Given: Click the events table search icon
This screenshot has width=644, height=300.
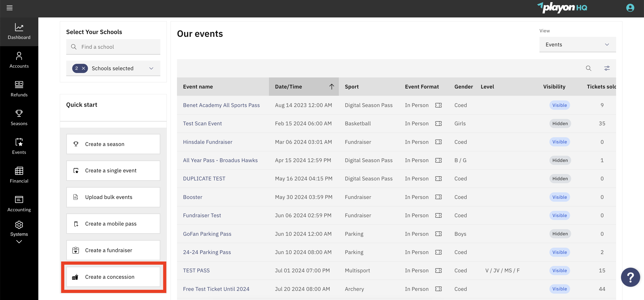Looking at the screenshot, I should (x=588, y=68).
